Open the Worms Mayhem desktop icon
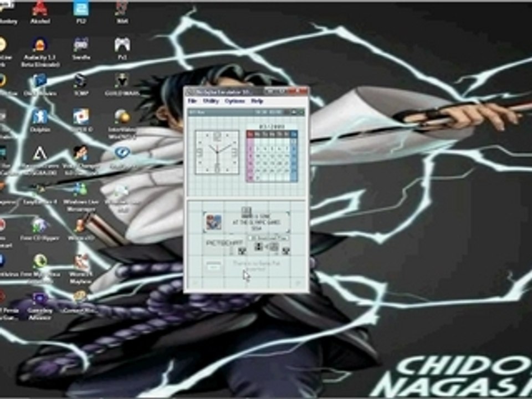 pyautogui.click(x=81, y=270)
